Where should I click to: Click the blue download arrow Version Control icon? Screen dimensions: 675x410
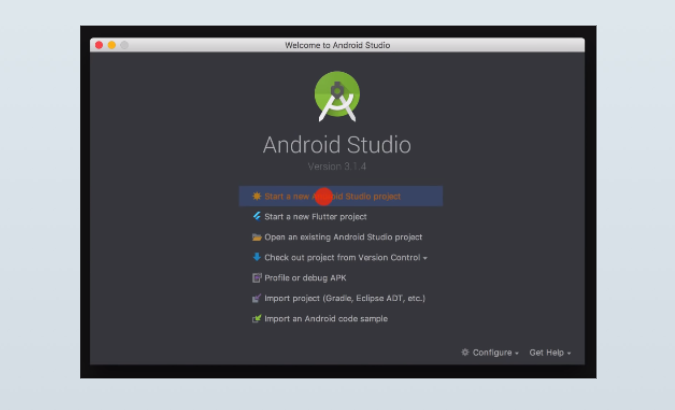(257, 257)
